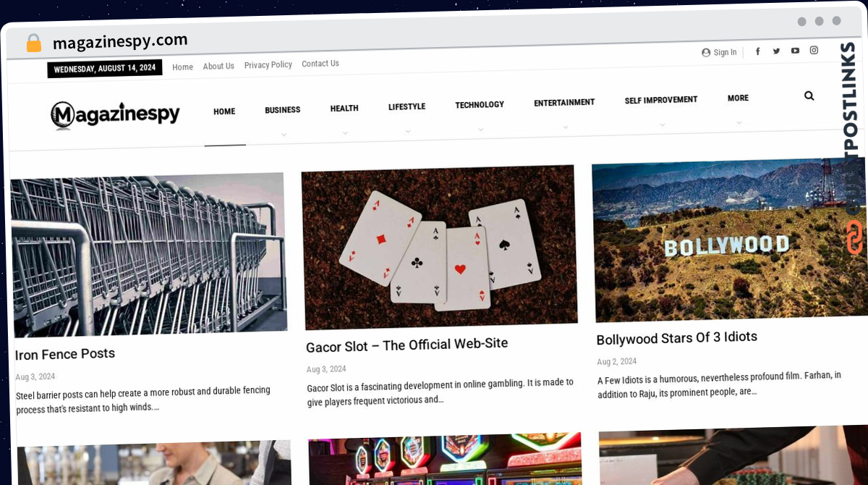The width and height of the screenshot is (868, 485).
Task: Open the Self Improvement menu item
Action: coord(661,100)
